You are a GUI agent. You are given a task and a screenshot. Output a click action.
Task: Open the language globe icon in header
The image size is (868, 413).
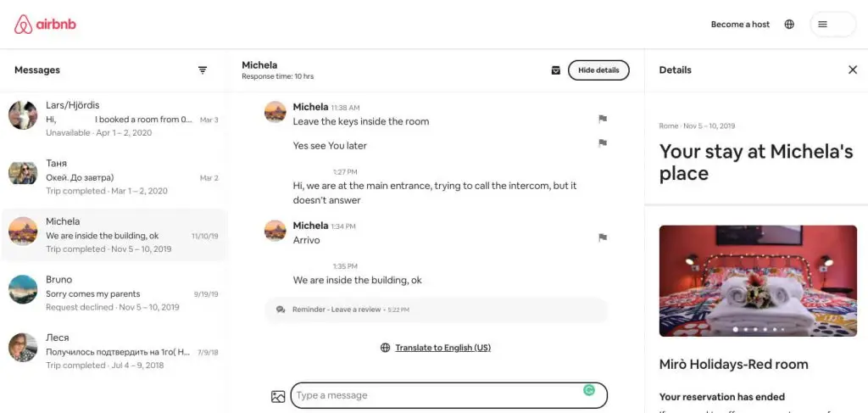click(789, 25)
